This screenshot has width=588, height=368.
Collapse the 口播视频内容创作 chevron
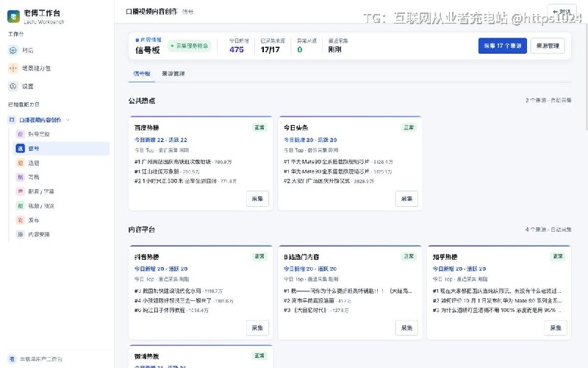click(68, 120)
